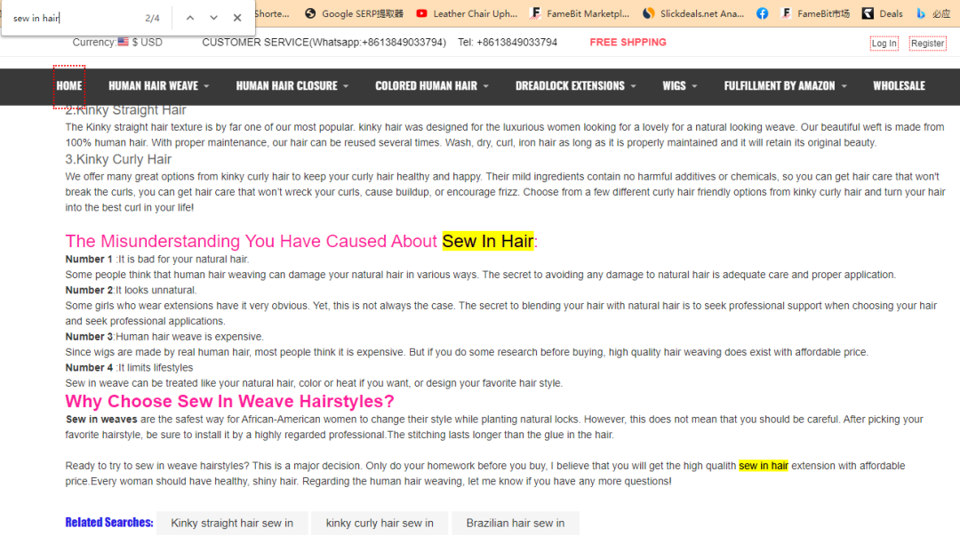
Task: Open WIGS menu
Action: [x=674, y=86]
